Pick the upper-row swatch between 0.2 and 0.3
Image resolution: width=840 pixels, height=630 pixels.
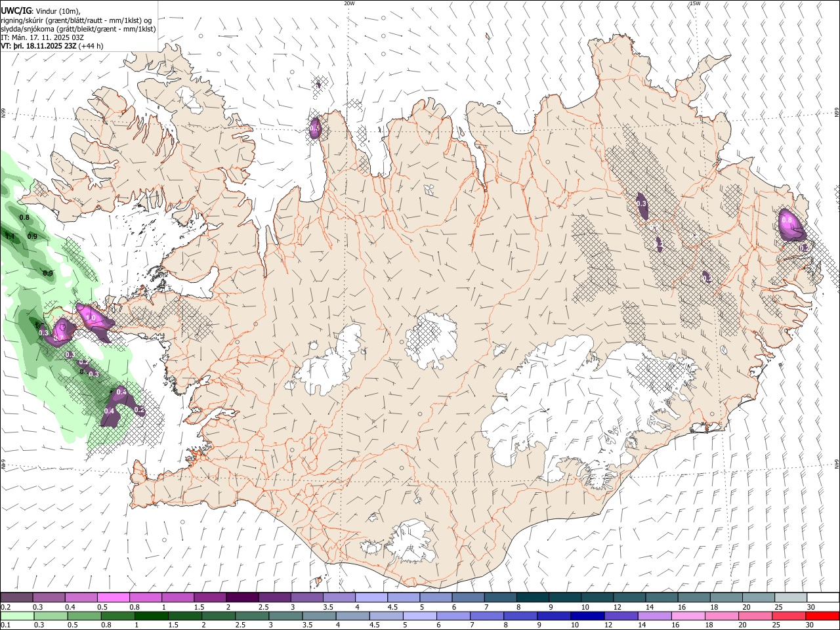(x=16, y=597)
